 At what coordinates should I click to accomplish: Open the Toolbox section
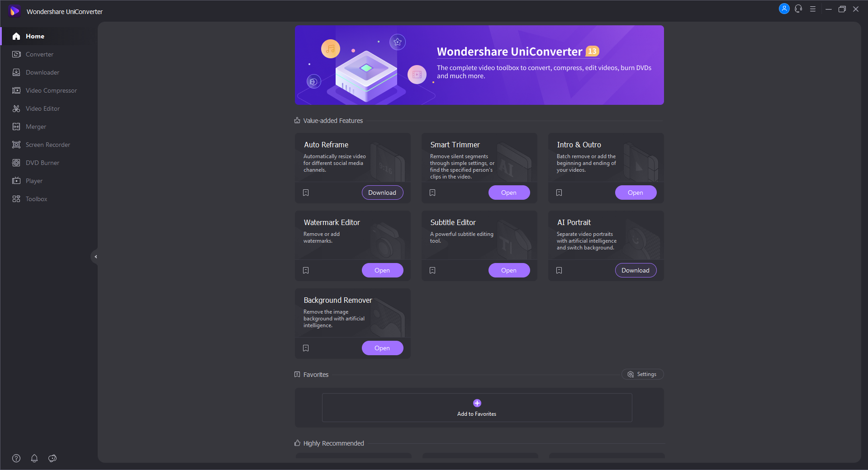point(49,199)
